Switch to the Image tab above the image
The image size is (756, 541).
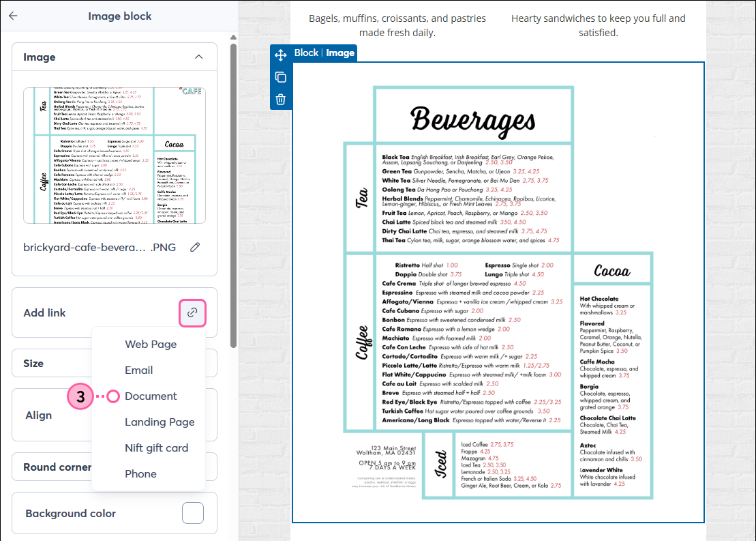pos(340,52)
